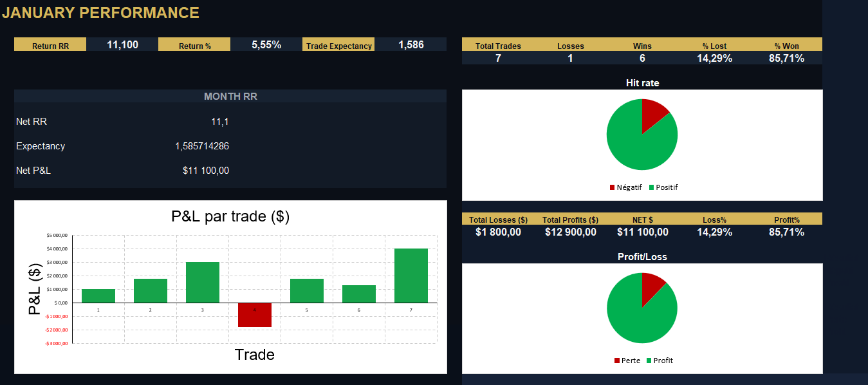The image size is (868, 385).
Task: Select 85,71% under % Won
Action: (786, 58)
